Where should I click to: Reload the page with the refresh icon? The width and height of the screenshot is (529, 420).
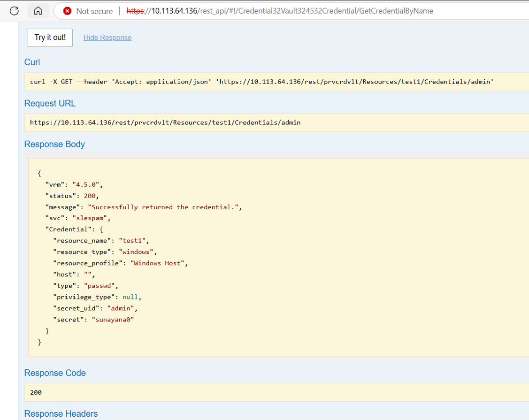14,11
